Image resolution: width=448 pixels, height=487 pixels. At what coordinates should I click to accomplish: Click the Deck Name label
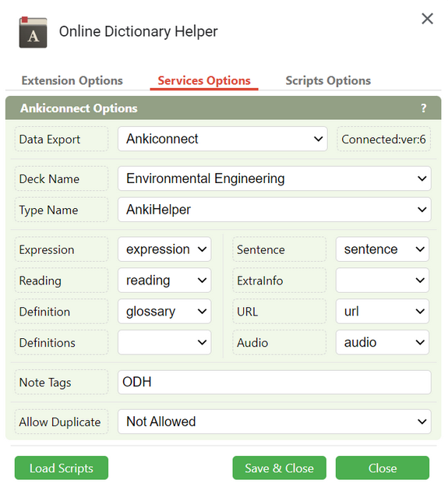pyautogui.click(x=62, y=178)
